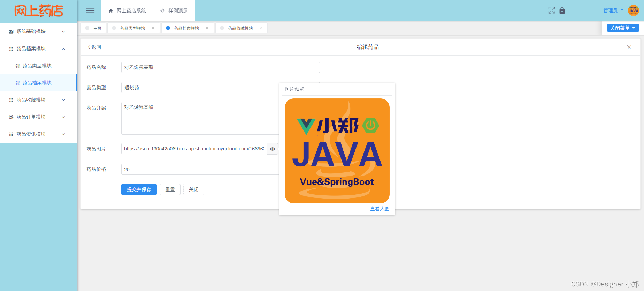644x291 pixels.
Task: Click the 药品资讯模块 grid icon
Action: click(11, 134)
